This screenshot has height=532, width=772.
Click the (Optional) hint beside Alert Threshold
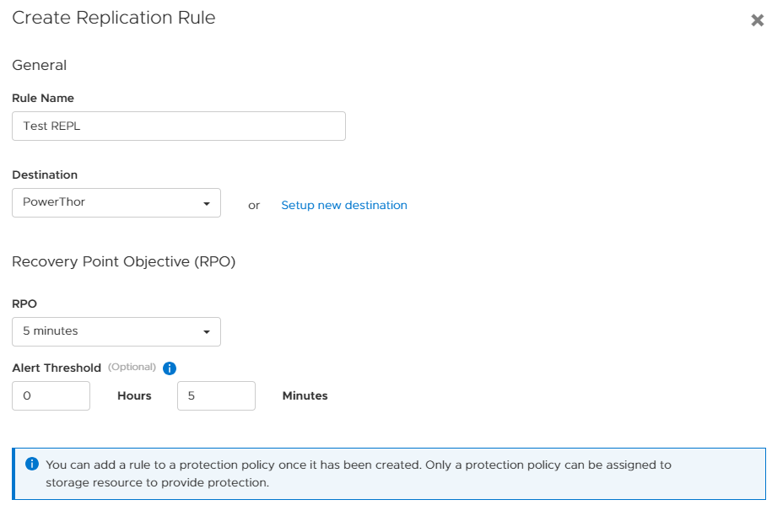[132, 367]
